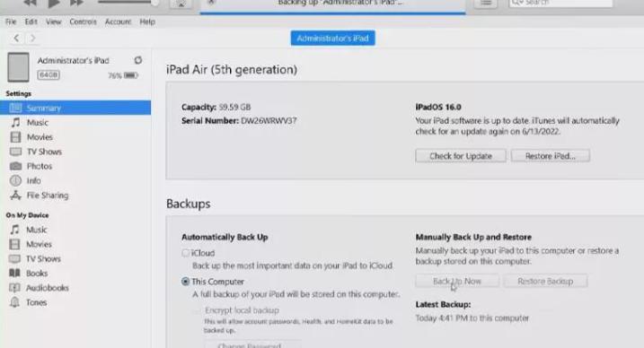This screenshot has height=348, width=644.
Task: Click the Latest Backup time text
Action: (x=472, y=318)
